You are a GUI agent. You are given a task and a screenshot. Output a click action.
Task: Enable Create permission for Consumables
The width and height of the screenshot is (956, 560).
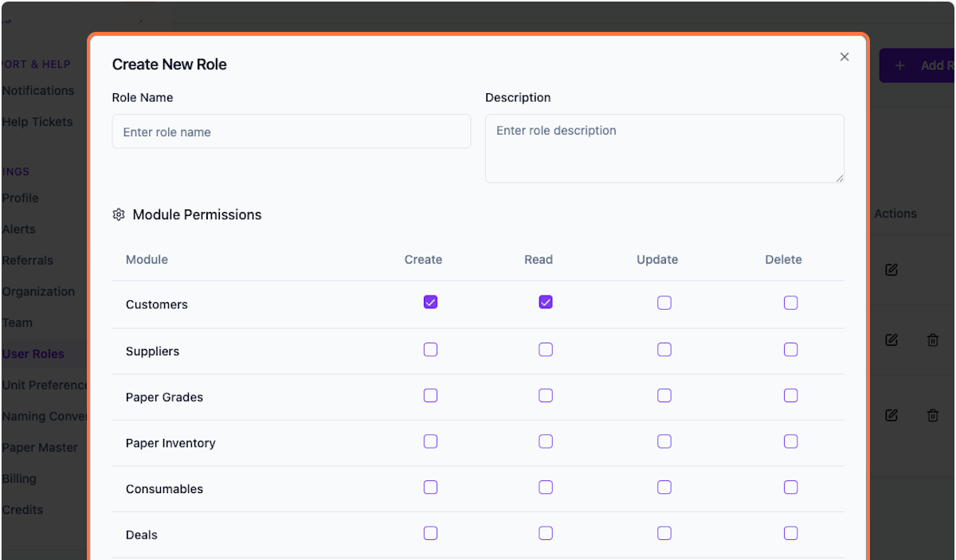[x=430, y=487]
